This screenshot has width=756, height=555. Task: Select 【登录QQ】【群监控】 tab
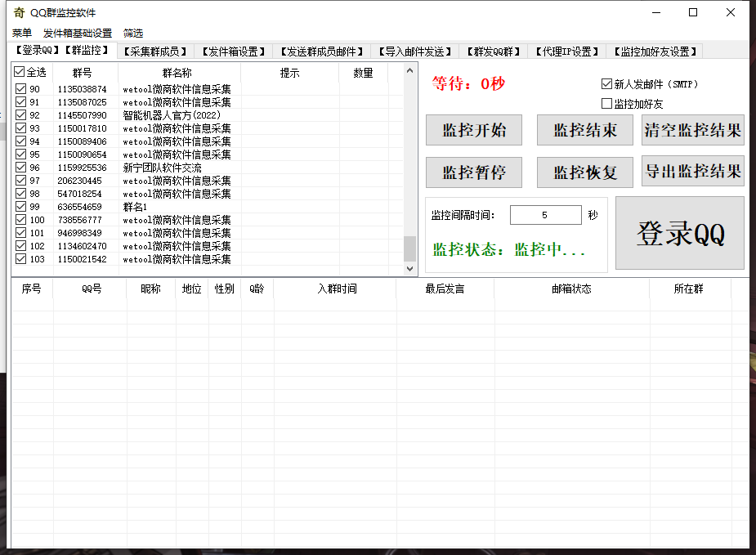(62, 50)
